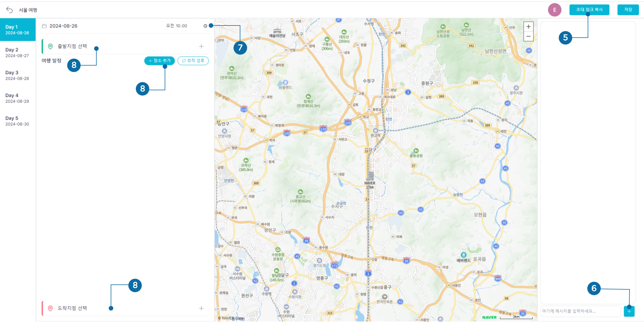
Task: Click the 수원종합운동장 marker
Action: tap(278, 250)
